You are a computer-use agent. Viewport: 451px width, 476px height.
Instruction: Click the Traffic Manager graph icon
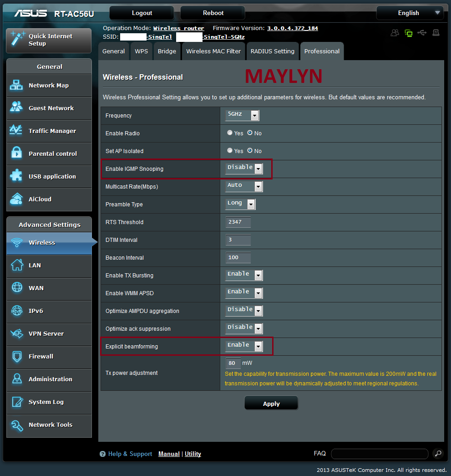[17, 131]
